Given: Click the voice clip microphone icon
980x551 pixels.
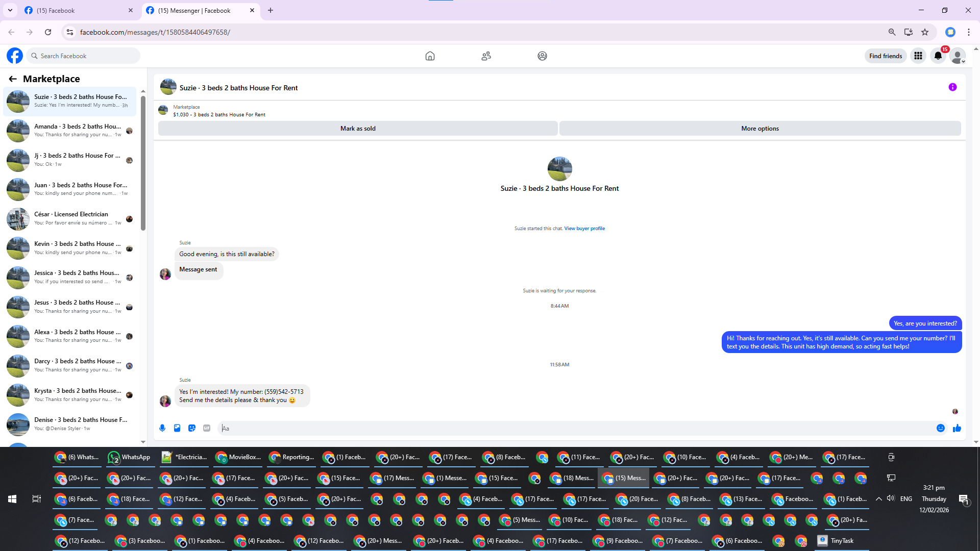Looking at the screenshot, I should (x=162, y=428).
